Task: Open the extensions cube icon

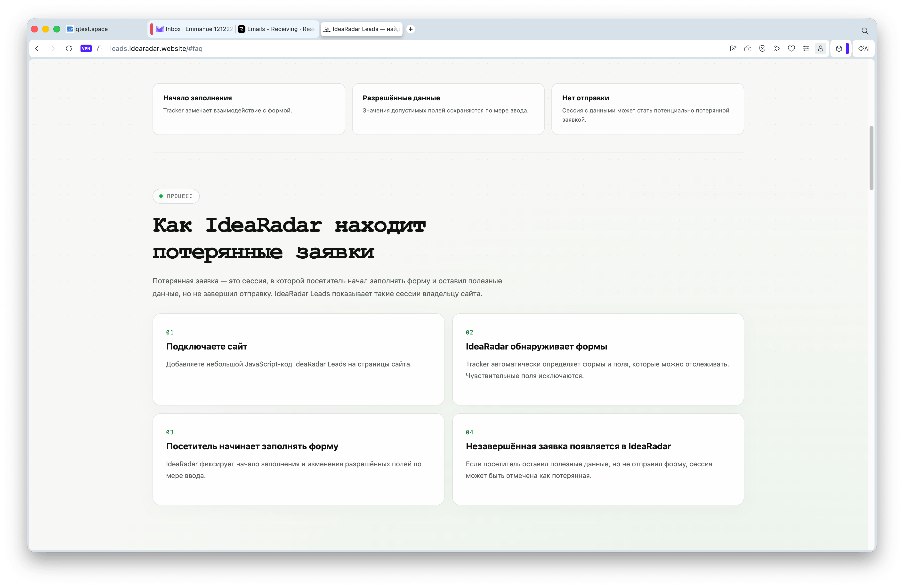Action: (839, 48)
